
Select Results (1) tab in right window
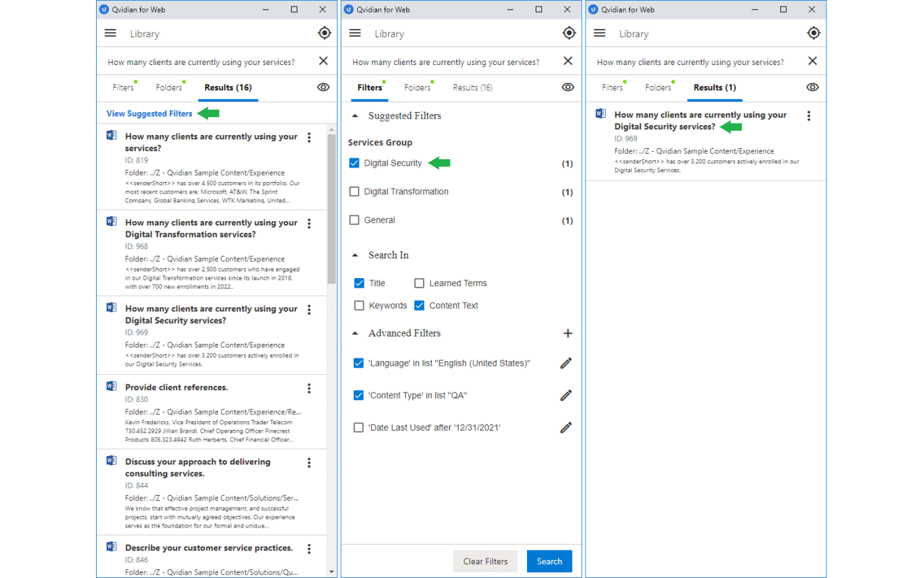click(715, 87)
